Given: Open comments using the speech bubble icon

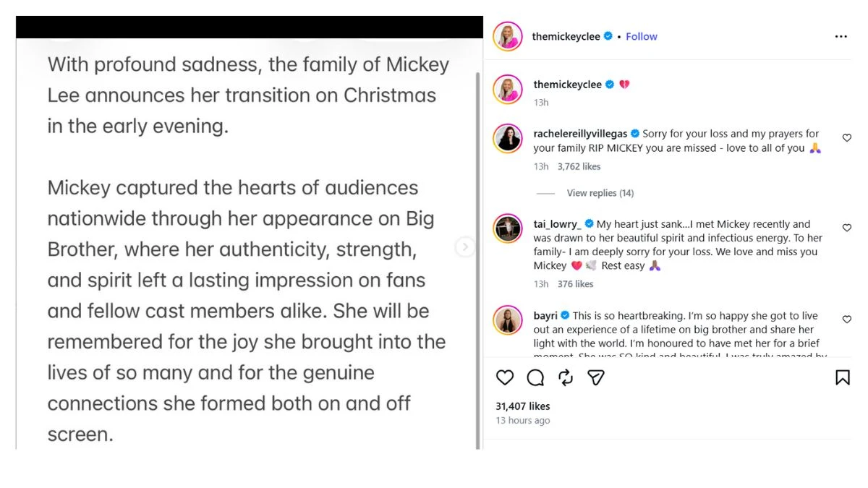Looking at the screenshot, I should [535, 377].
